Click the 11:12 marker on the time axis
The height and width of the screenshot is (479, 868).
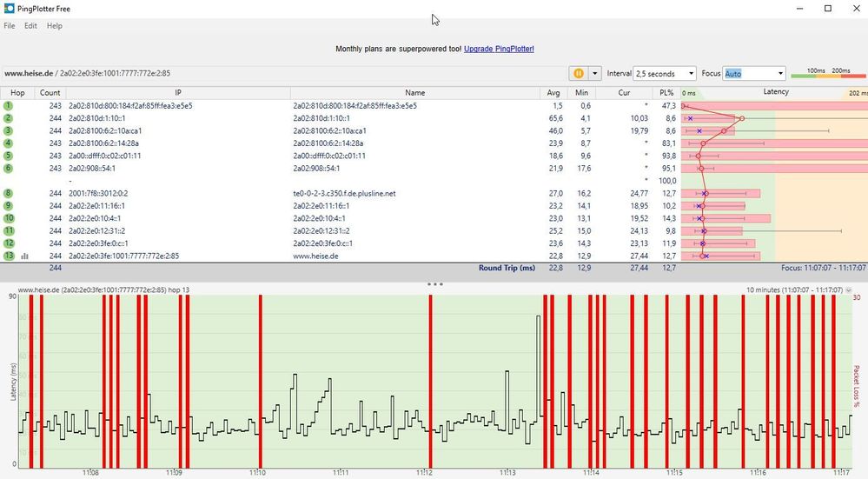tap(424, 472)
